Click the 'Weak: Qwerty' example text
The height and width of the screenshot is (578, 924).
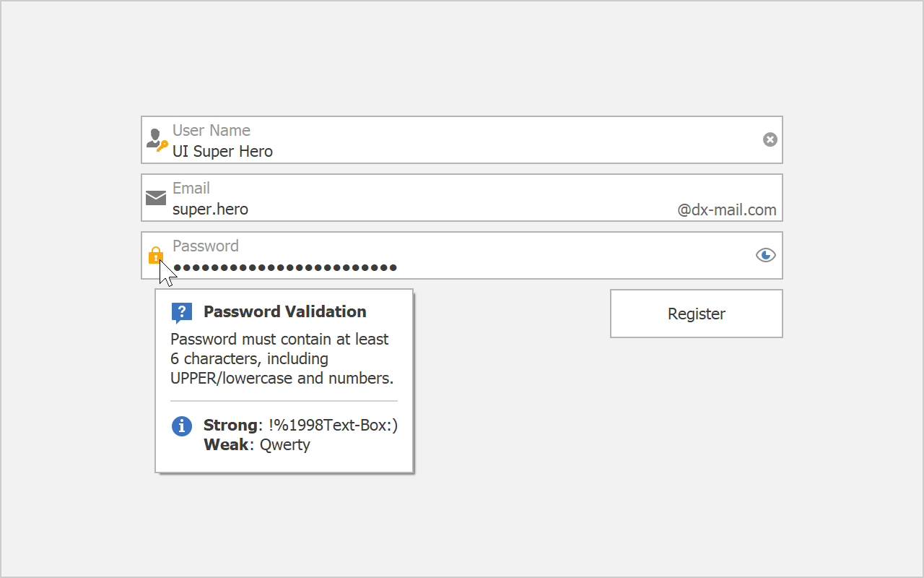coord(257,444)
